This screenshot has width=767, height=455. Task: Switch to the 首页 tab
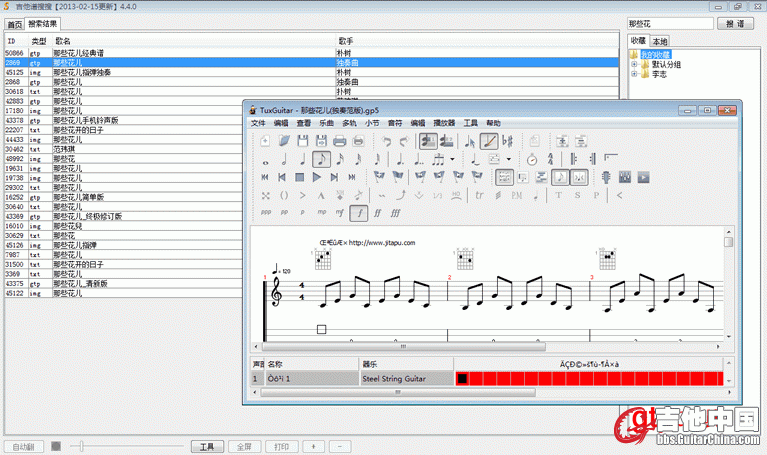[15, 24]
